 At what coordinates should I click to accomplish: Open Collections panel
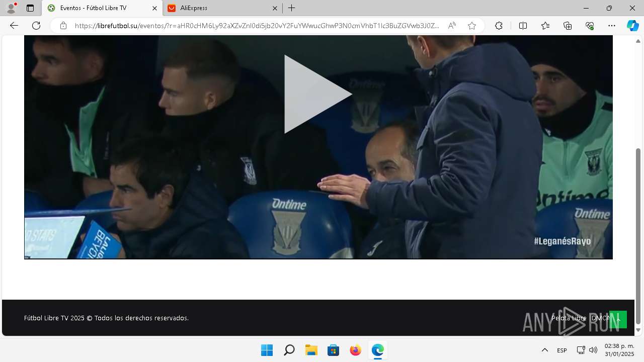(568, 26)
